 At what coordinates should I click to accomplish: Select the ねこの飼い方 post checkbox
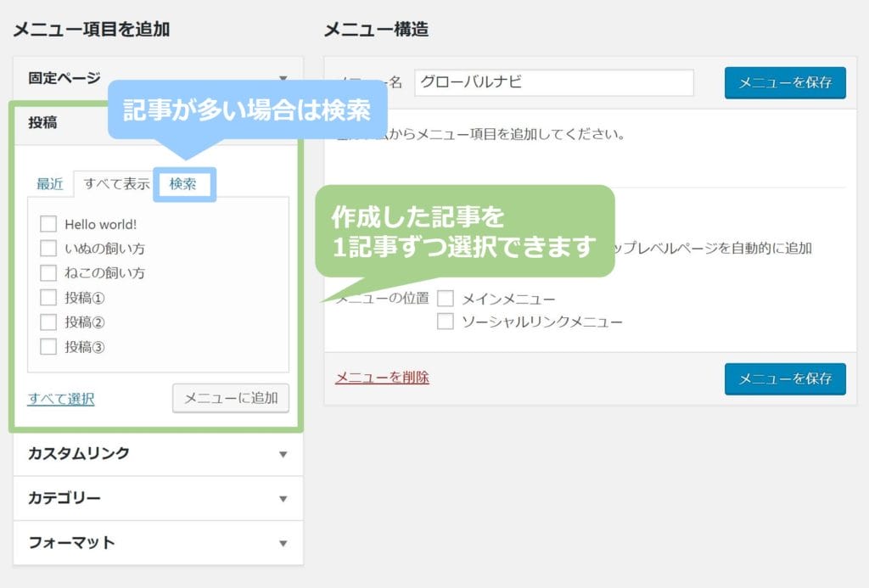(48, 273)
